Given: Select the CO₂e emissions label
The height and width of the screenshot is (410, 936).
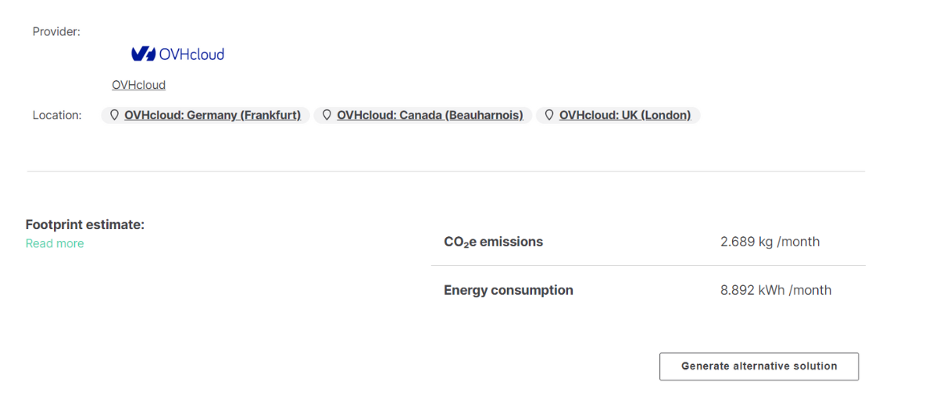Looking at the screenshot, I should (494, 242).
